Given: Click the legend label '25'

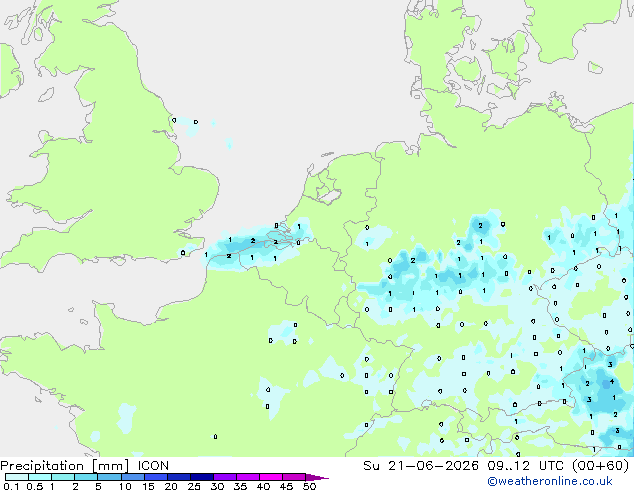Looking at the screenshot, I should point(194,486).
